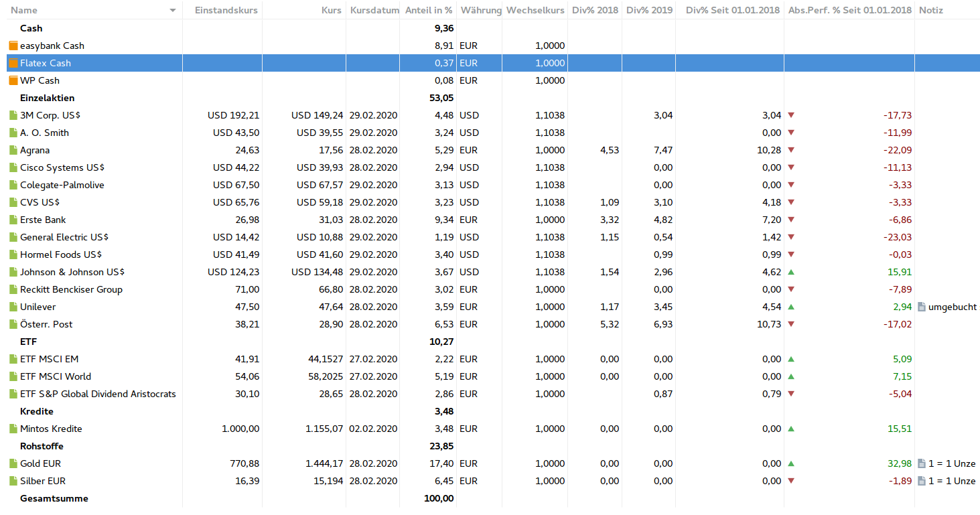Viewport: 980px width, 515px height.
Task: Click the note icon next to umgebucht
Action: pyautogui.click(x=922, y=307)
